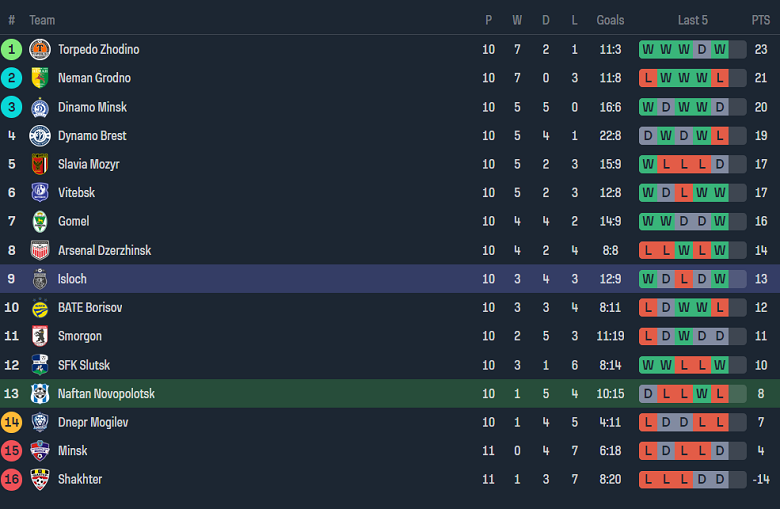This screenshot has height=509, width=780.
Task: Click Smorgon's first loss form badge
Action: tap(648, 337)
